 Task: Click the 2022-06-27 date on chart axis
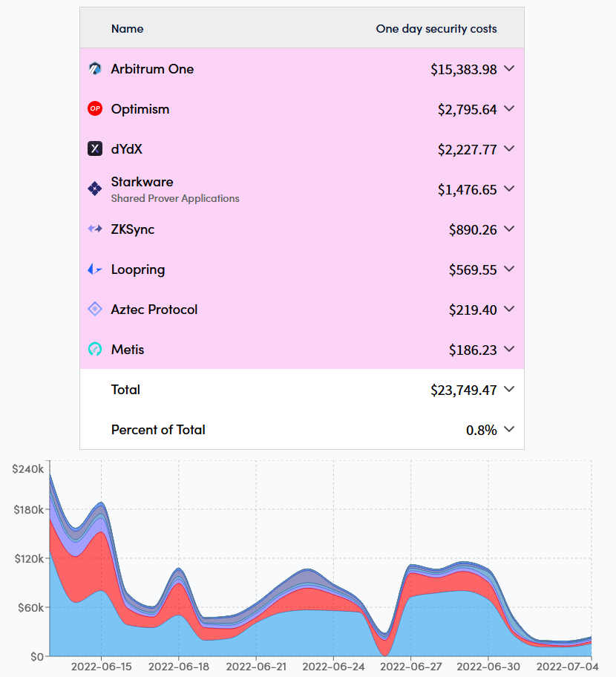pyautogui.click(x=411, y=667)
